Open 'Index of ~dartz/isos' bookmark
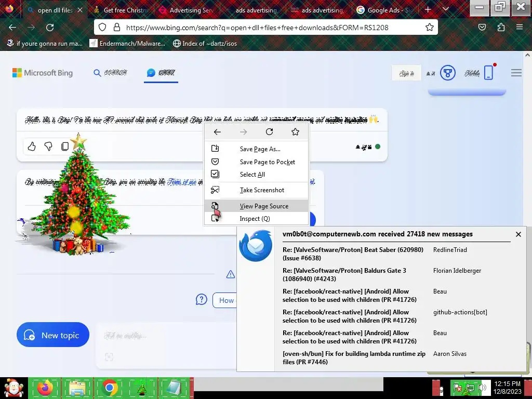The width and height of the screenshot is (532, 399). pyautogui.click(x=205, y=44)
